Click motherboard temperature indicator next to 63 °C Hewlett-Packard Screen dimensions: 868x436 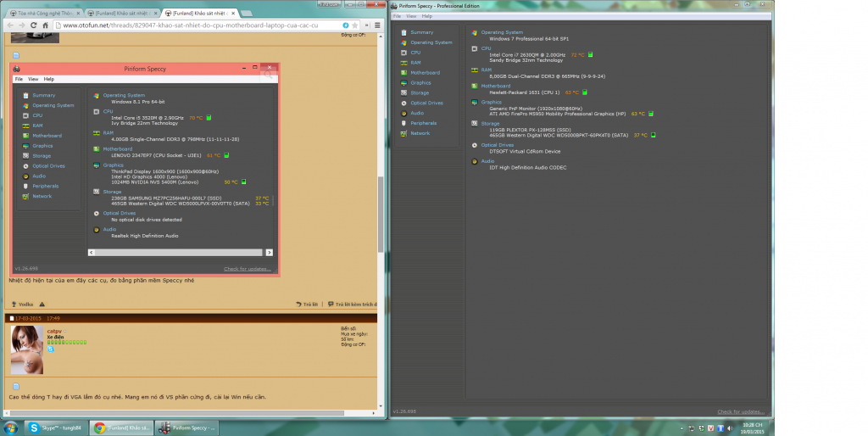tap(585, 92)
